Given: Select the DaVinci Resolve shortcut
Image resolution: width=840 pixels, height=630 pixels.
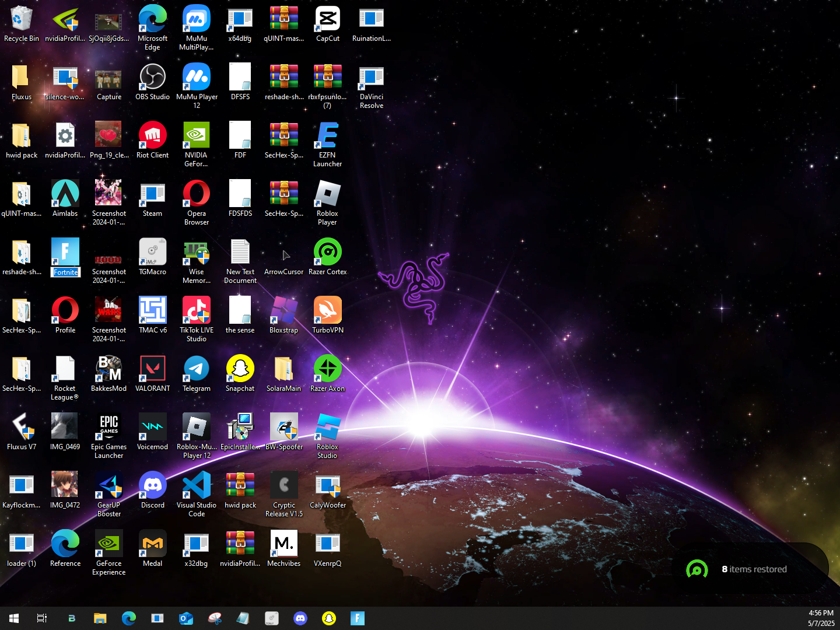Looking at the screenshot, I should coord(372,86).
